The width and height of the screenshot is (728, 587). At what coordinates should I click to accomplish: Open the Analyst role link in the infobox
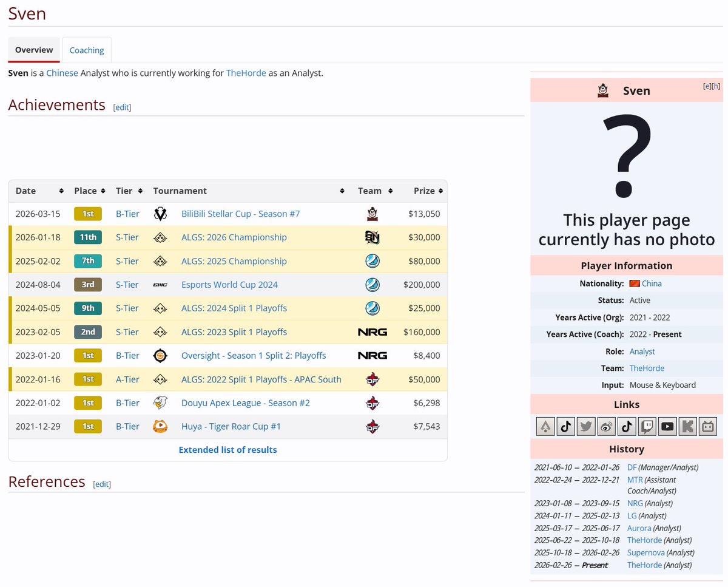(642, 351)
